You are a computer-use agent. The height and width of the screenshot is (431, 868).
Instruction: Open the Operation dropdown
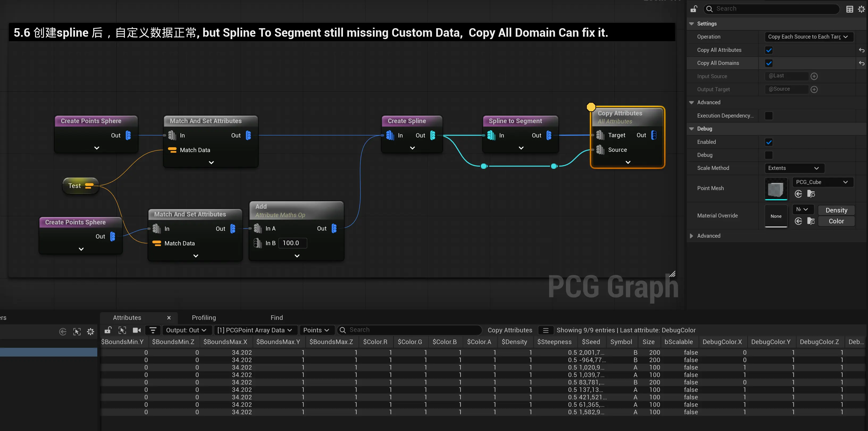tap(807, 37)
